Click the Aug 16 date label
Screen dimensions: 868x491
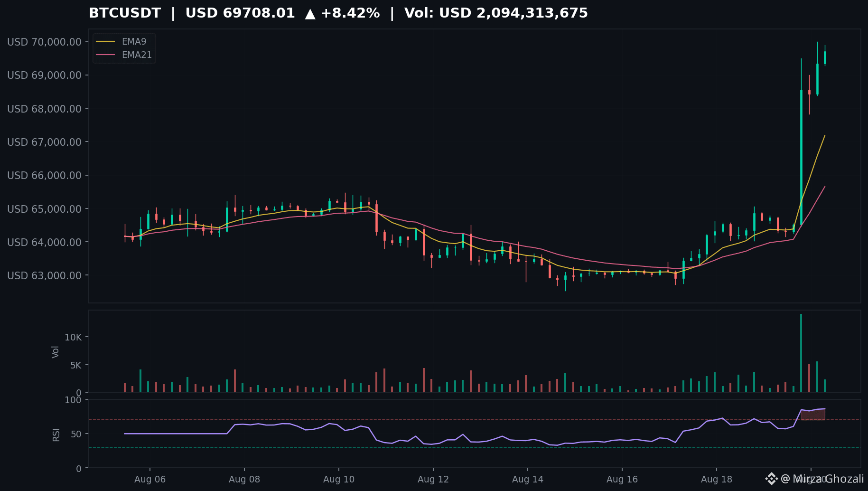coord(622,479)
